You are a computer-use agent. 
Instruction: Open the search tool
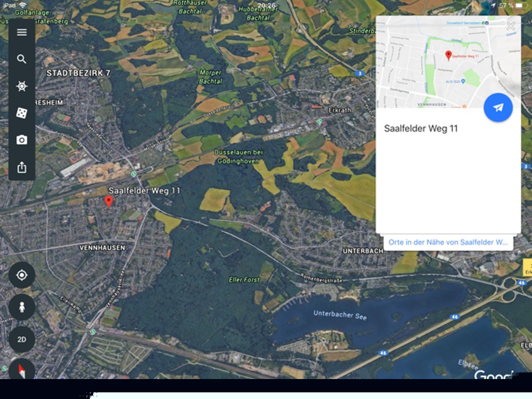(22, 59)
